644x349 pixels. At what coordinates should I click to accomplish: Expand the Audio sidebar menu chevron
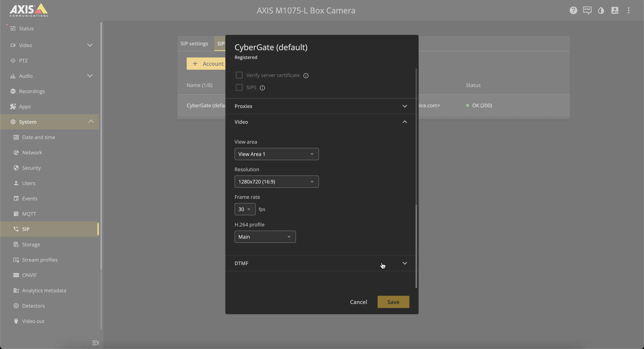coord(90,76)
